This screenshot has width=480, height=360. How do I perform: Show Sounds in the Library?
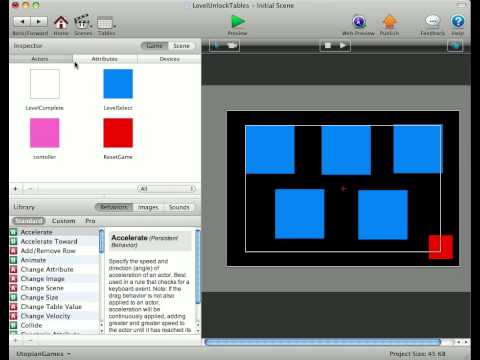[x=179, y=207]
